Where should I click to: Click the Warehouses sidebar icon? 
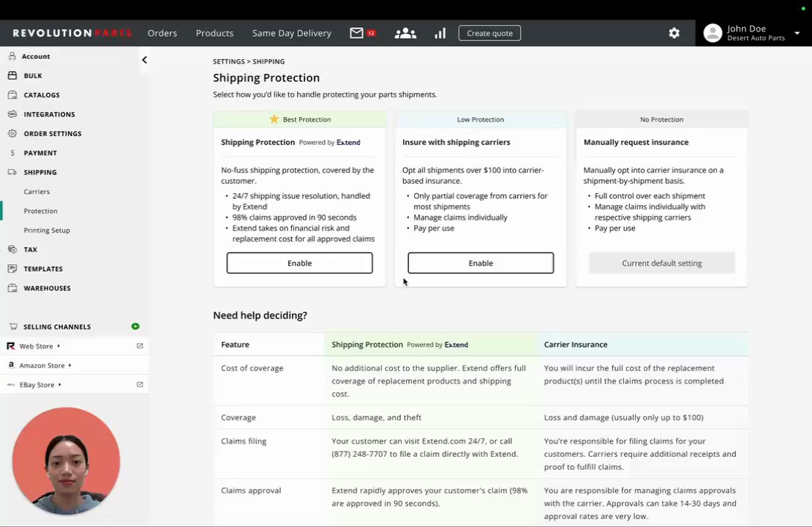pyautogui.click(x=12, y=288)
